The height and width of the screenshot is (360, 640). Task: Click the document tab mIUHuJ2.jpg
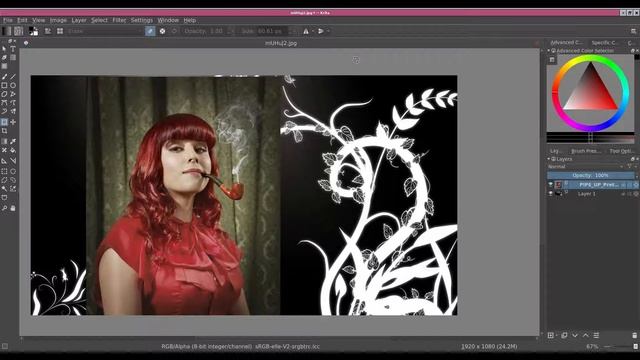click(x=281, y=43)
